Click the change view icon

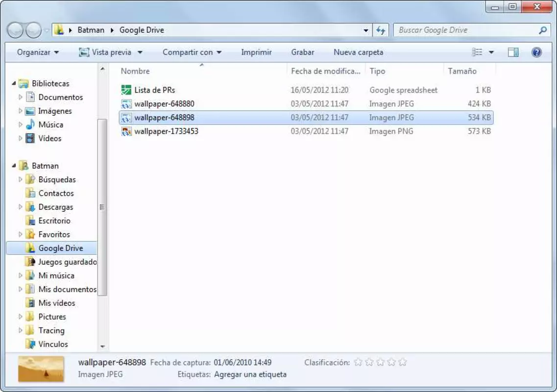click(477, 52)
